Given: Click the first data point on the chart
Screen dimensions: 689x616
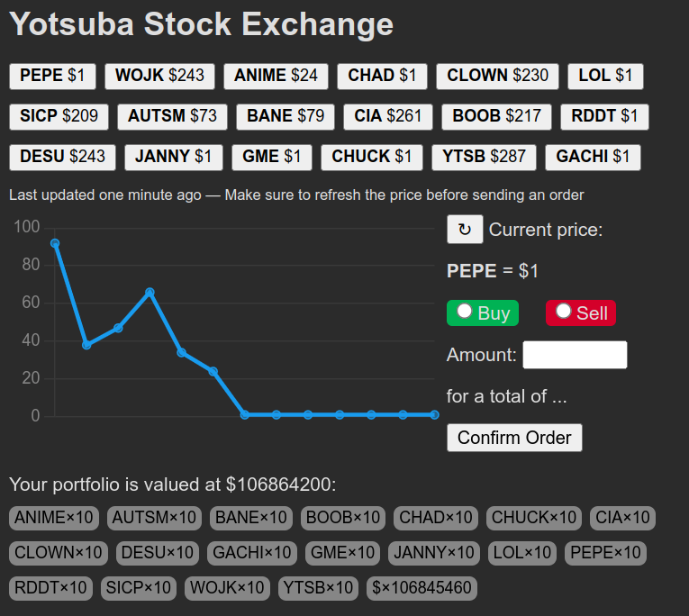Looking at the screenshot, I should click(x=55, y=243).
